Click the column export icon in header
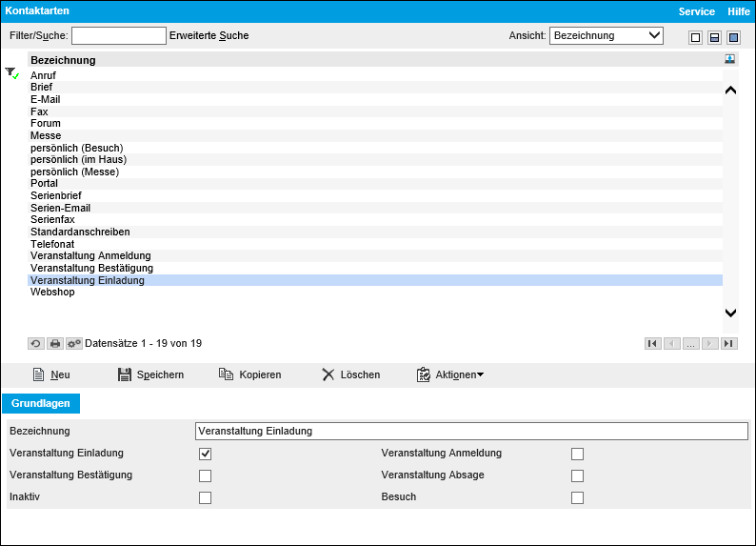This screenshot has width=756, height=546. (x=729, y=59)
